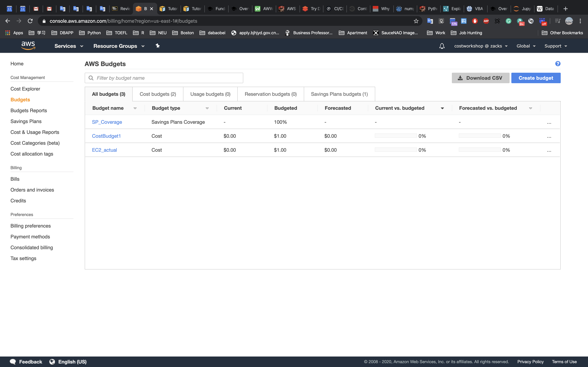588x367 pixels.
Task: Expand the Global region dropdown
Action: 526,46
